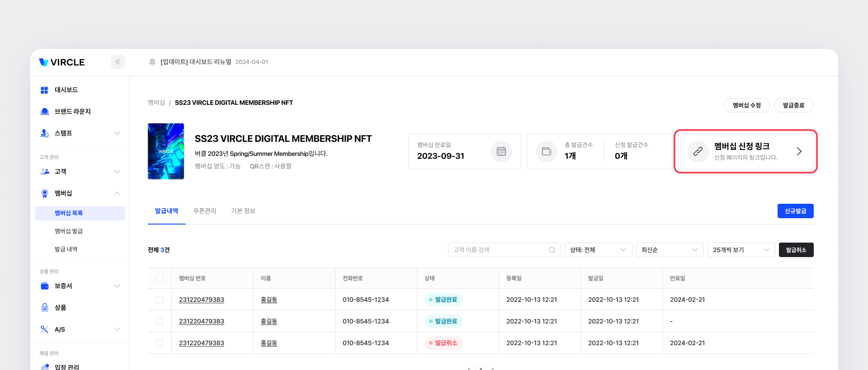Expand the 고객 menu chevron
This screenshot has width=868, height=370.
click(117, 172)
